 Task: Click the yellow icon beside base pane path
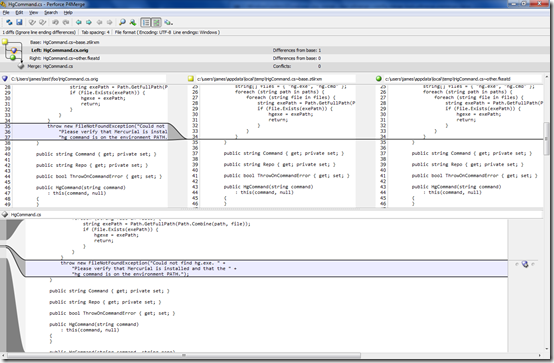[191, 78]
